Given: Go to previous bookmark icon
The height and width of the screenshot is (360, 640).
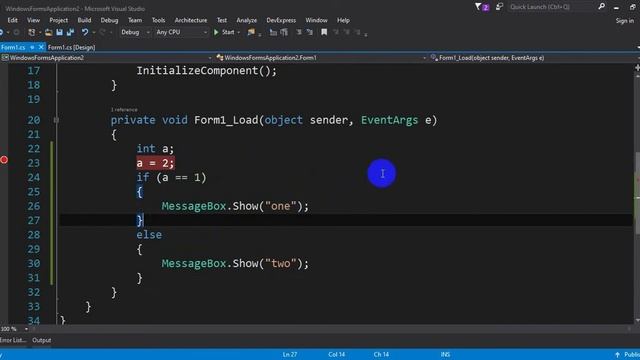Looking at the screenshot, I should [336, 32].
